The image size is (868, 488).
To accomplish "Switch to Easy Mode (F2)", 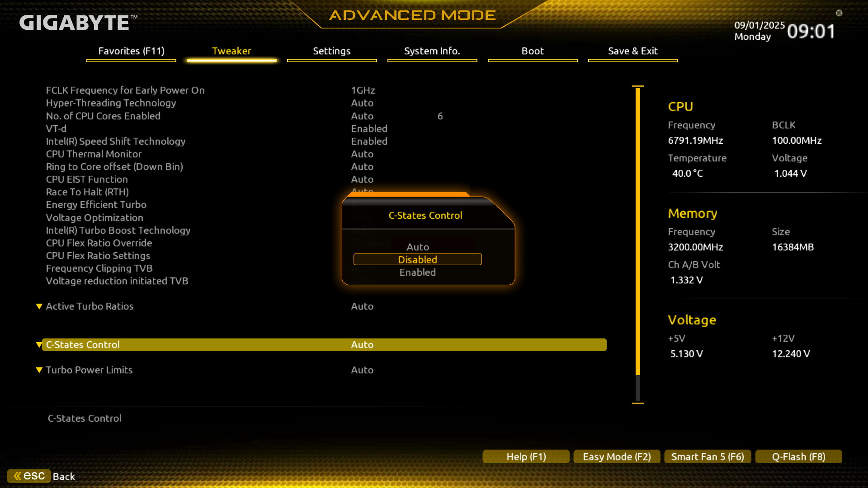I will (x=617, y=456).
